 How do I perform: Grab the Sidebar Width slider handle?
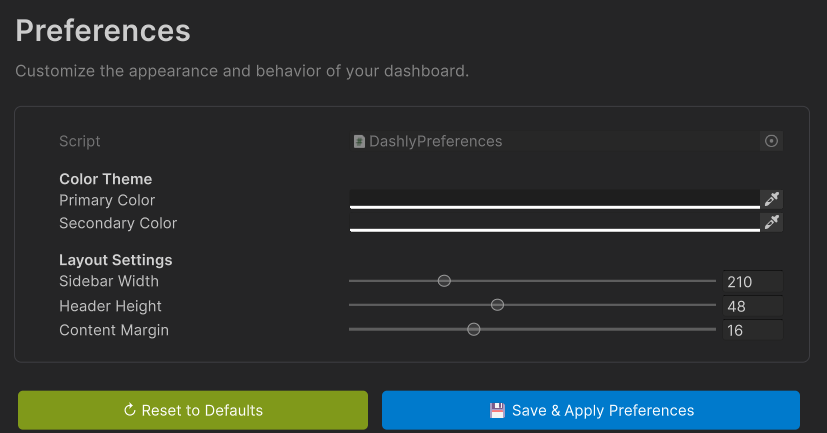444,281
